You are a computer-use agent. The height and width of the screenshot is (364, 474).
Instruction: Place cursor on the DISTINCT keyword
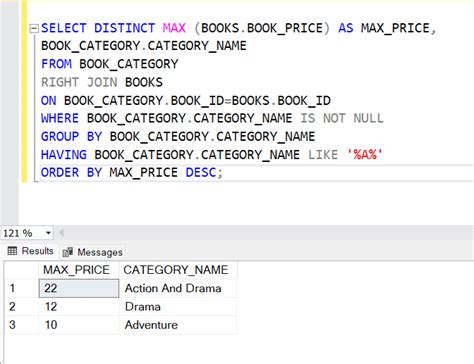click(x=125, y=28)
